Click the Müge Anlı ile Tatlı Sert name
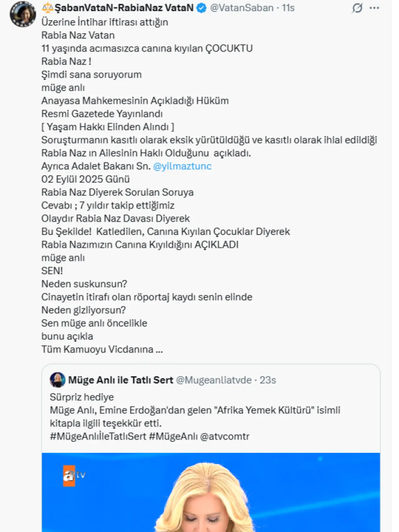The width and height of the screenshot is (399, 532). pos(121,380)
